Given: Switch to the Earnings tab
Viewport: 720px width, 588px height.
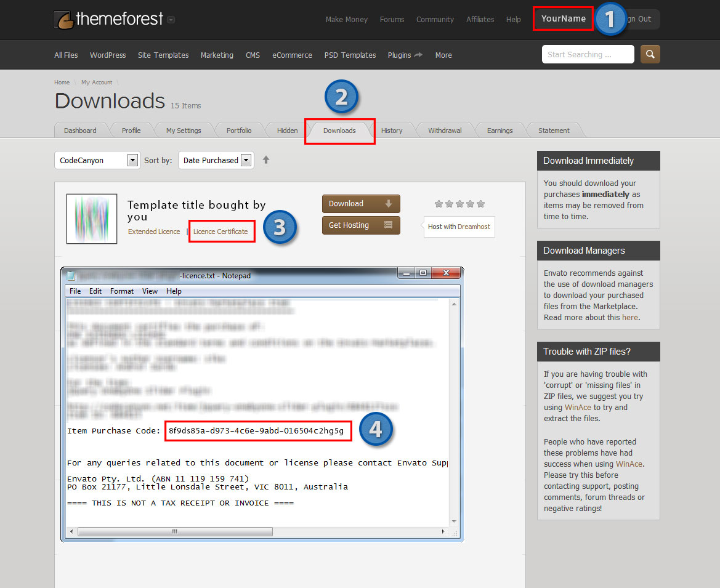Looking at the screenshot, I should 500,131.
